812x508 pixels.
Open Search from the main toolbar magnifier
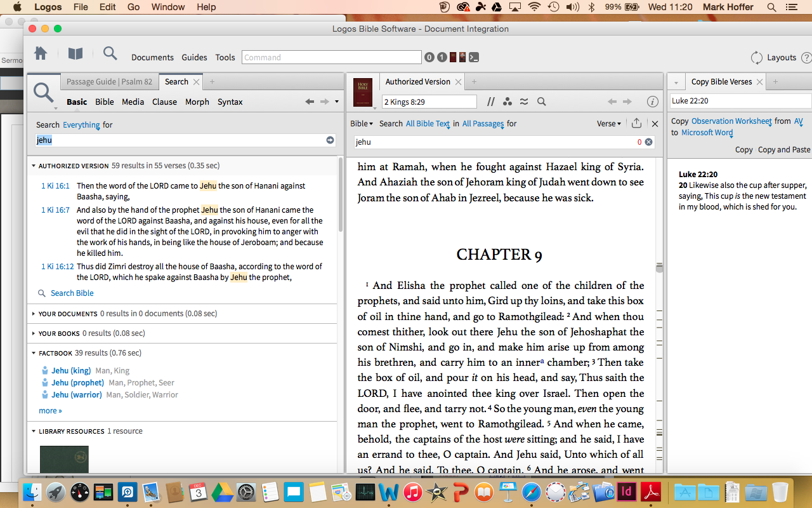(110, 54)
